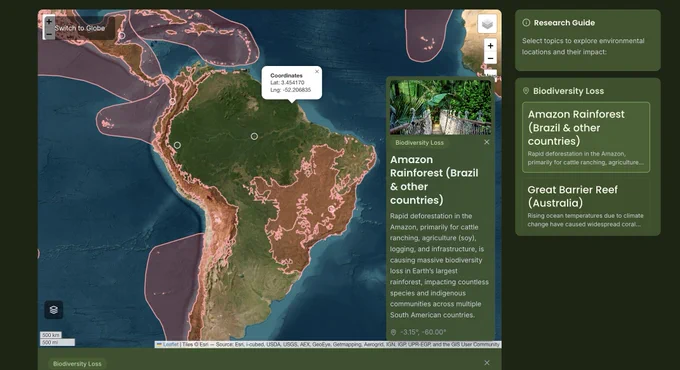
Task: Click the map marker circle near Peru coast
Action: (177, 145)
